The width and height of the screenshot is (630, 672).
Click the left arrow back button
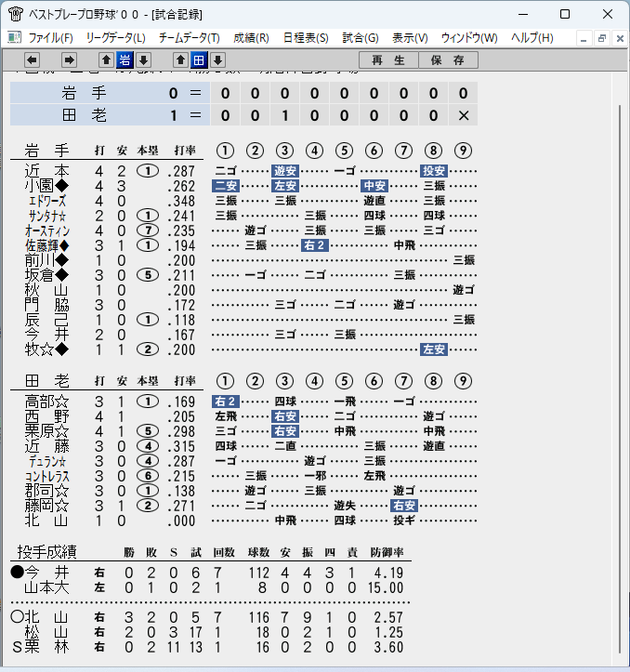tap(33, 60)
